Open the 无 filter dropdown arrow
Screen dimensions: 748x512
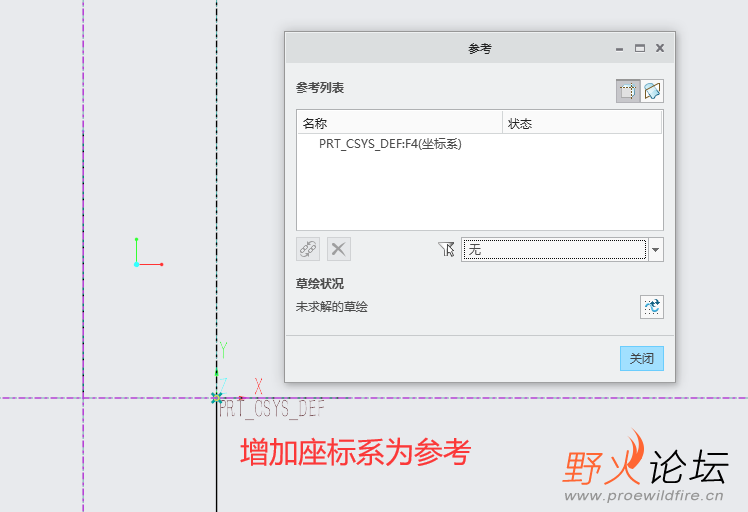coord(656,250)
